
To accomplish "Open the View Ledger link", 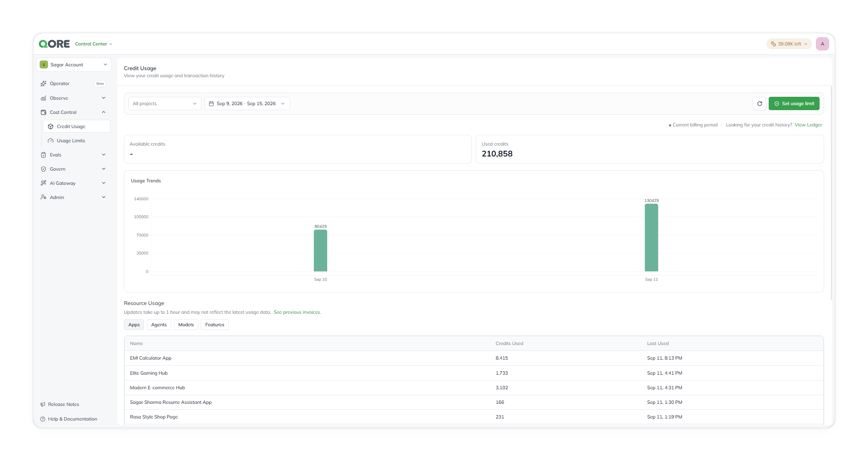I will tap(808, 125).
